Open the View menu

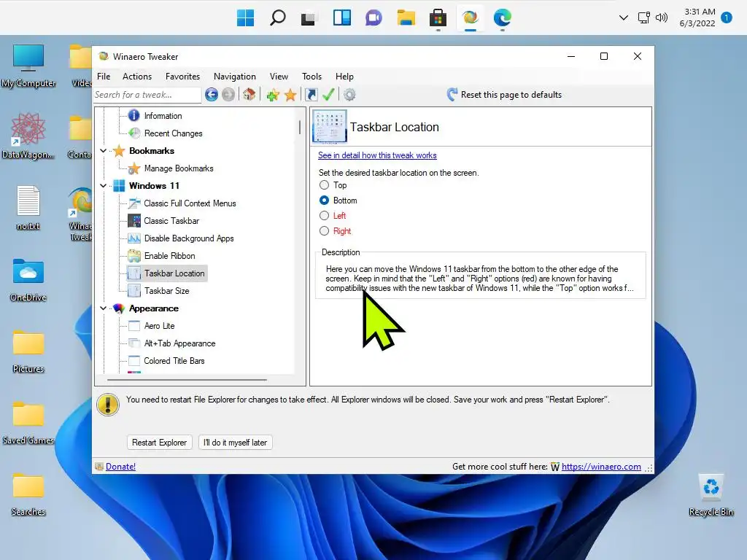tap(279, 76)
